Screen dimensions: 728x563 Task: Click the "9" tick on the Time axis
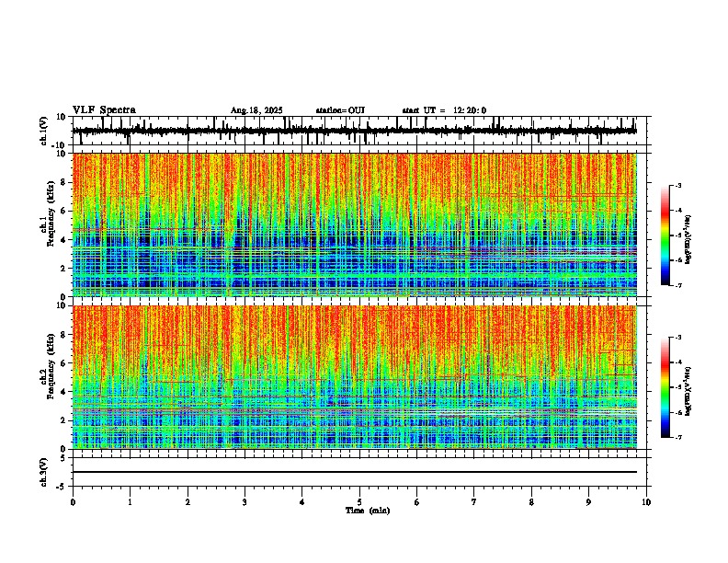(x=588, y=502)
